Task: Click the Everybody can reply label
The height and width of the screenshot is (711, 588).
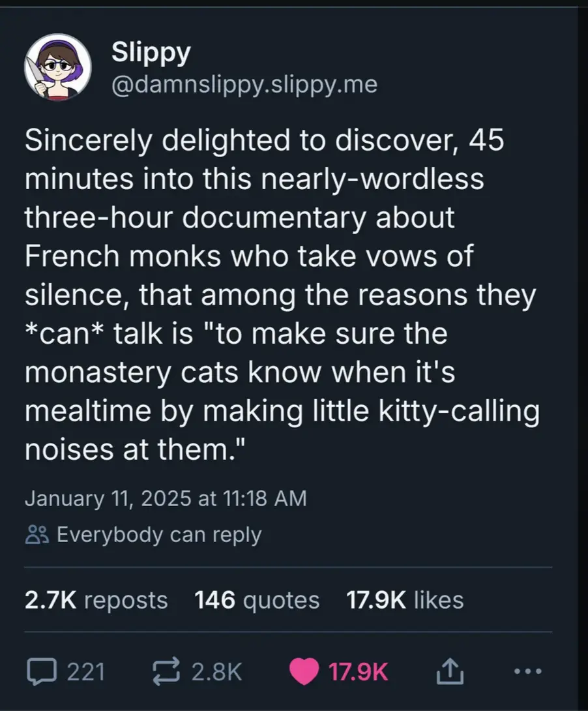Action: tap(159, 535)
